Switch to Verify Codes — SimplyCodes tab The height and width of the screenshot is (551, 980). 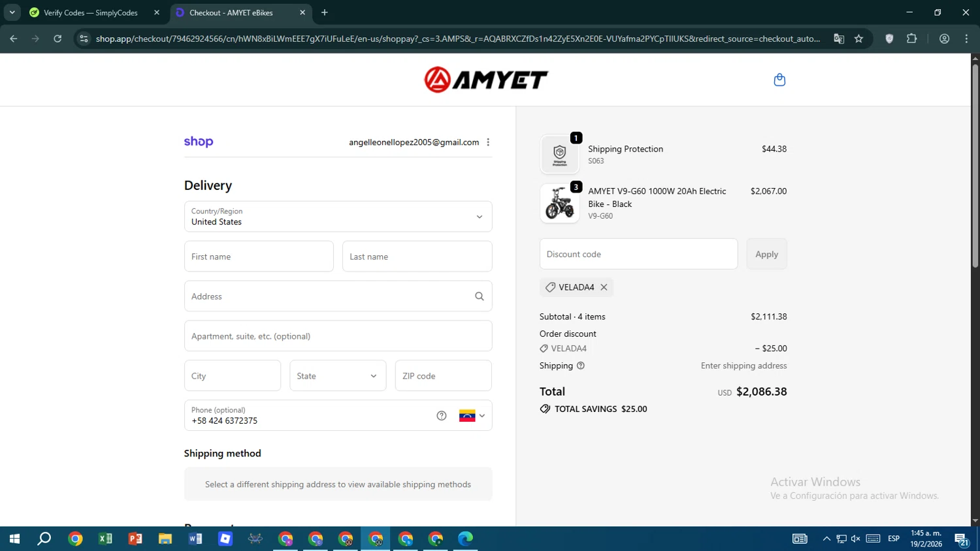91,12
